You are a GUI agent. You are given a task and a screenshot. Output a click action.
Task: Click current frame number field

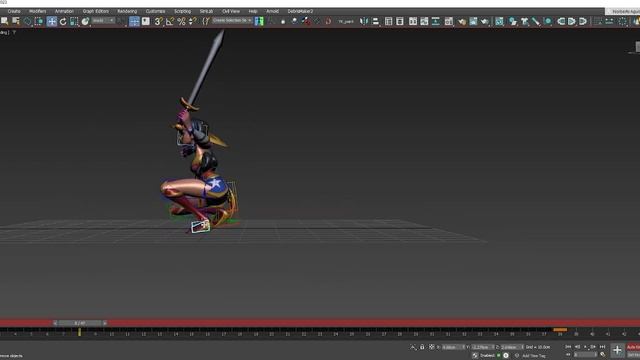pos(585,355)
